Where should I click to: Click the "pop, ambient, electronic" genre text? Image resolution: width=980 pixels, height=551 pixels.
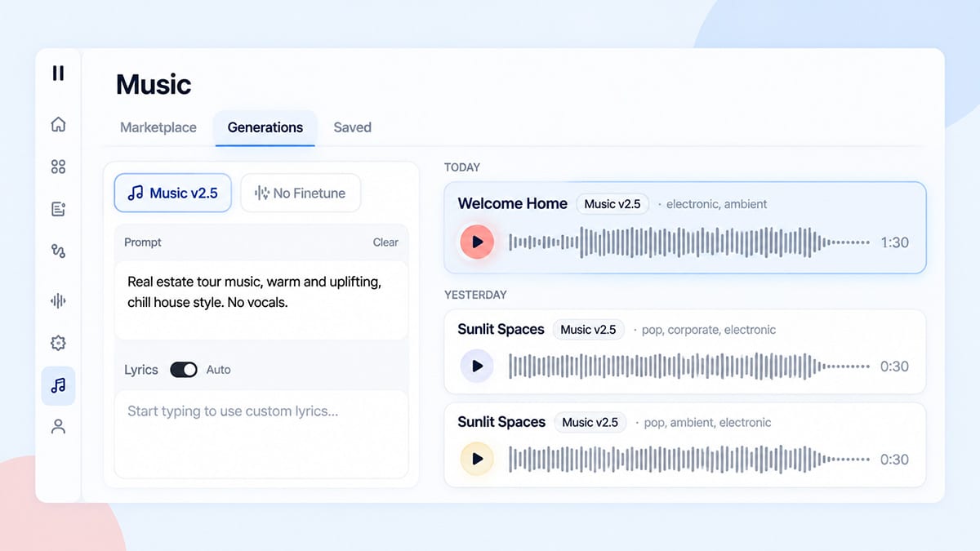[707, 423]
